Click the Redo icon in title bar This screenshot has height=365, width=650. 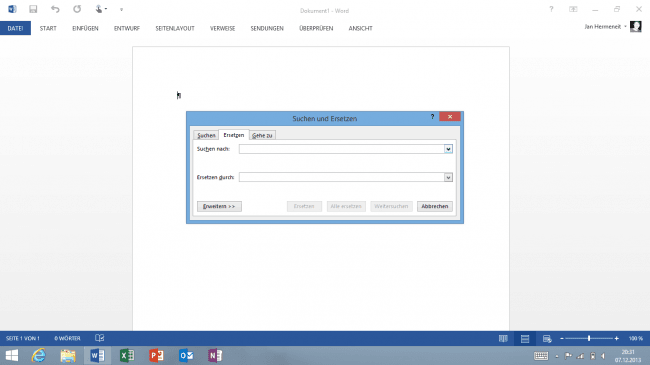[77, 9]
